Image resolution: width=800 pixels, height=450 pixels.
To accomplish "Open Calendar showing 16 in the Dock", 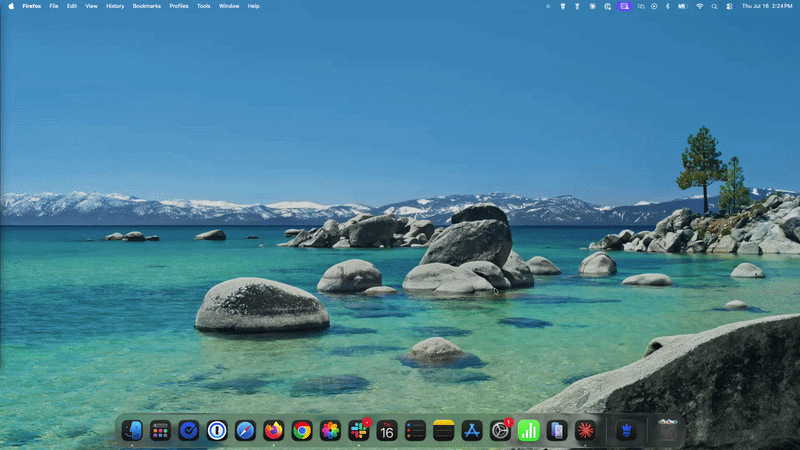I will pos(387,431).
